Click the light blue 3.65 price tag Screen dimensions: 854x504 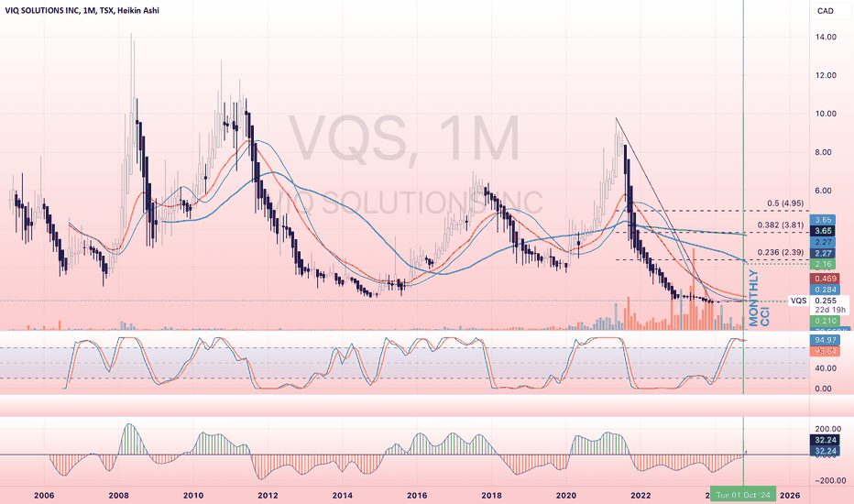click(823, 220)
